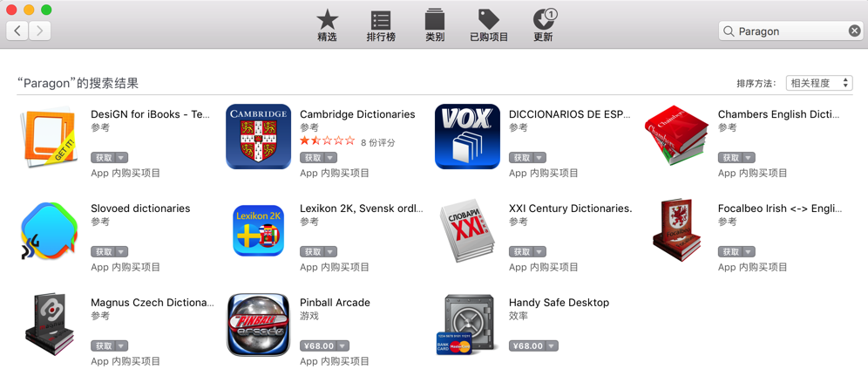Buy Handy Safe Desktop for ¥68.00
The width and height of the screenshot is (868, 383).
tap(527, 345)
